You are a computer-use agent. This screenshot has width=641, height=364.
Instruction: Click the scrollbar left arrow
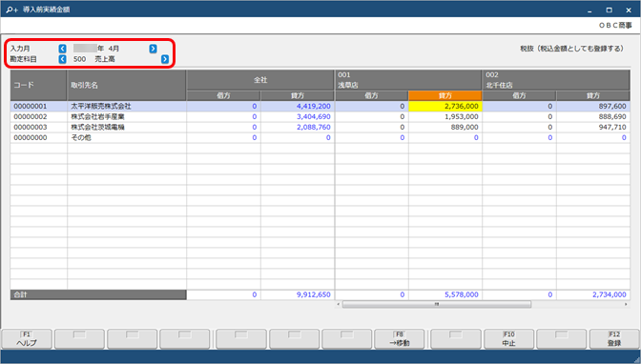point(338,304)
